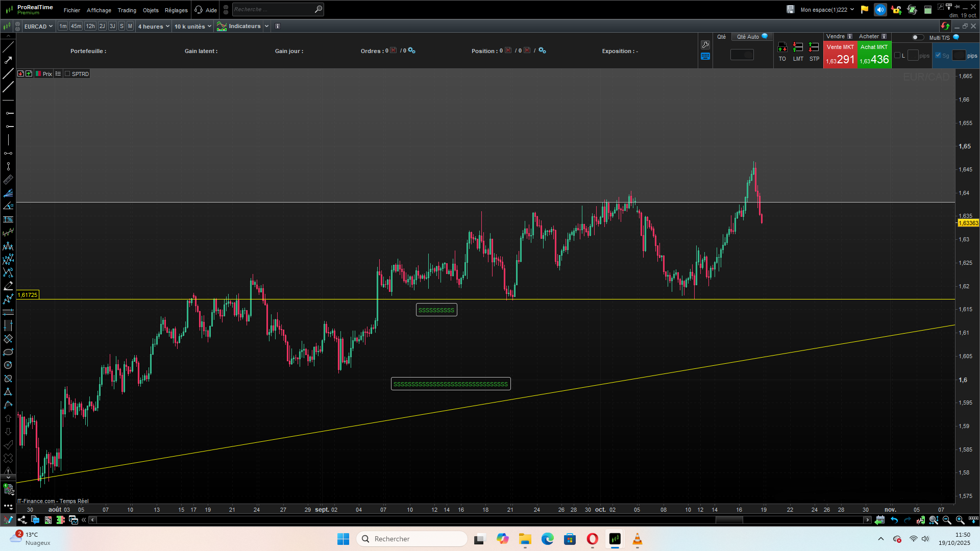Open the 10 k unités dropdown
This screenshot has height=551, width=980.
tap(192, 27)
